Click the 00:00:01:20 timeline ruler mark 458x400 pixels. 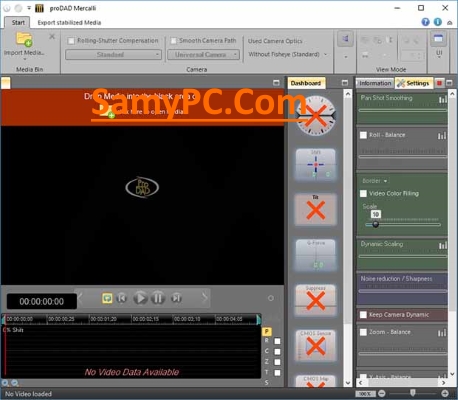click(x=104, y=319)
